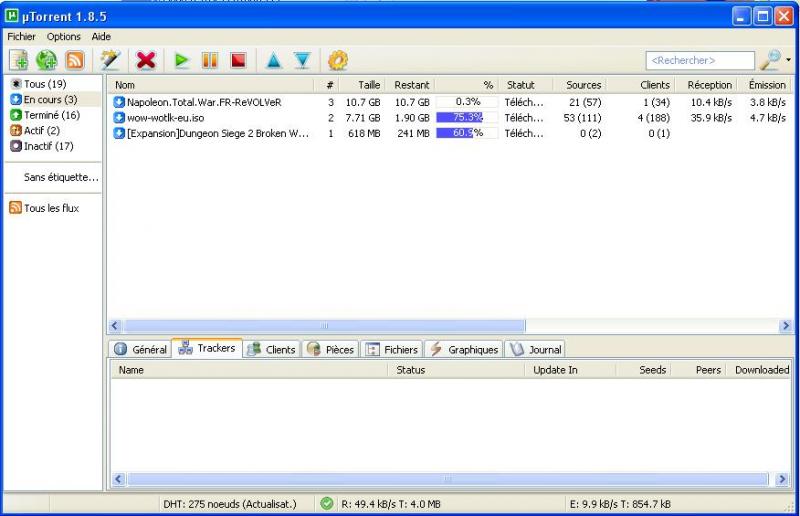Click DHT: 275 noeuds status text

point(230,504)
